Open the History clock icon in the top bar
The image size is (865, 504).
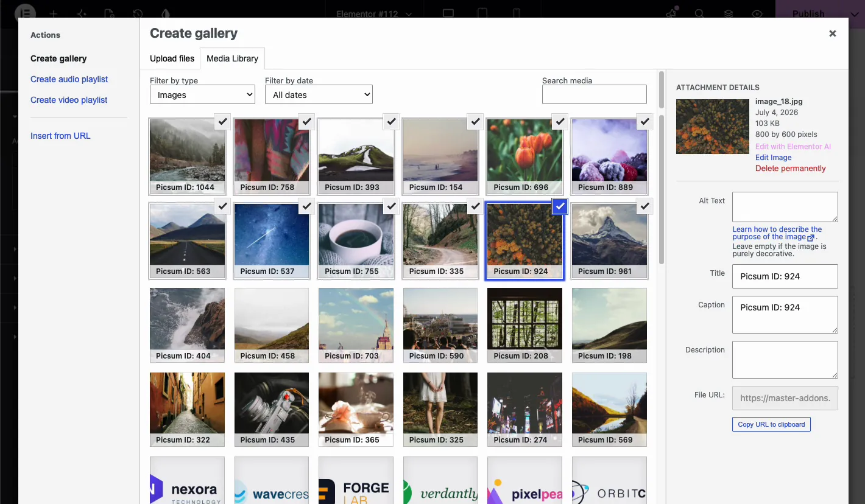click(138, 13)
